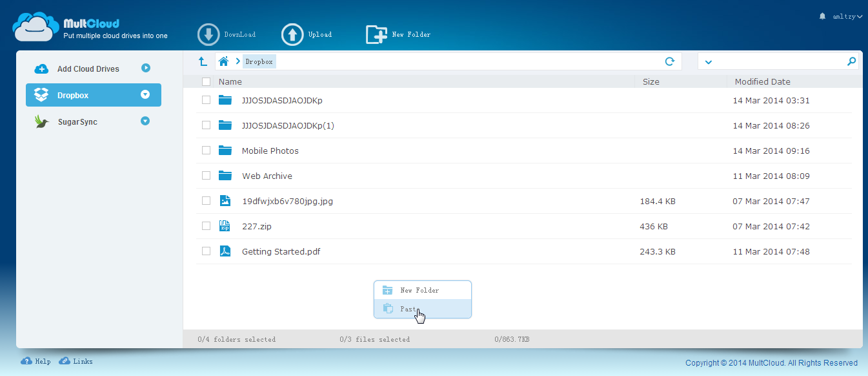Choose Paste from context menu

pos(423,309)
